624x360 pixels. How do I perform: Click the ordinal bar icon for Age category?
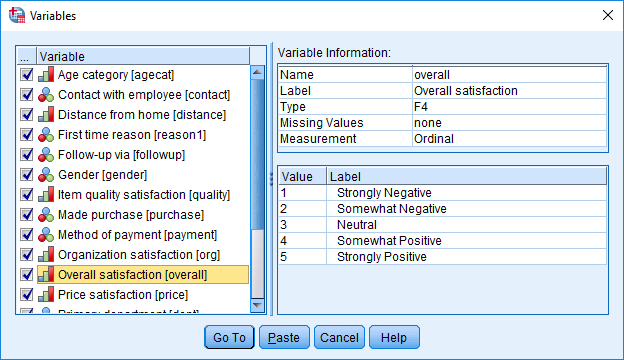point(46,75)
